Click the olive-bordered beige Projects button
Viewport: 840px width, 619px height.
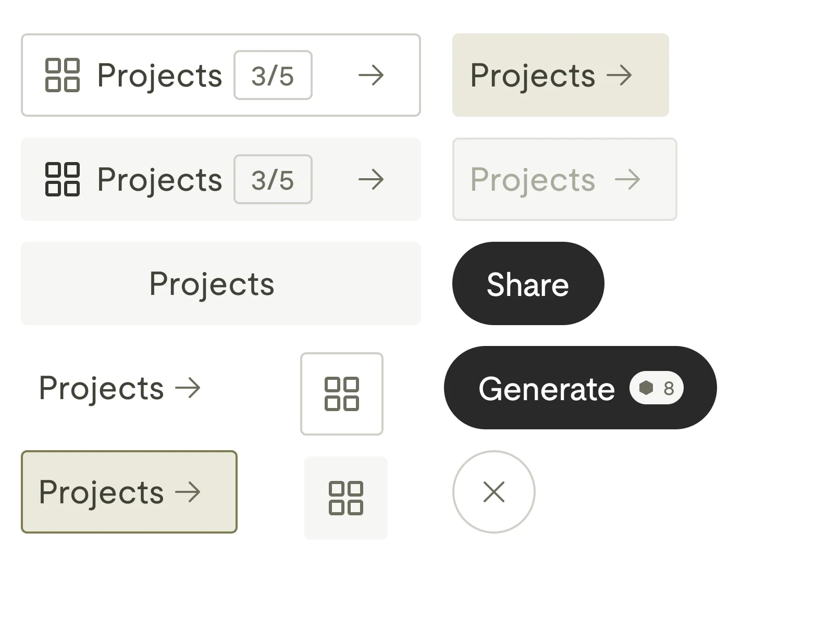click(129, 492)
